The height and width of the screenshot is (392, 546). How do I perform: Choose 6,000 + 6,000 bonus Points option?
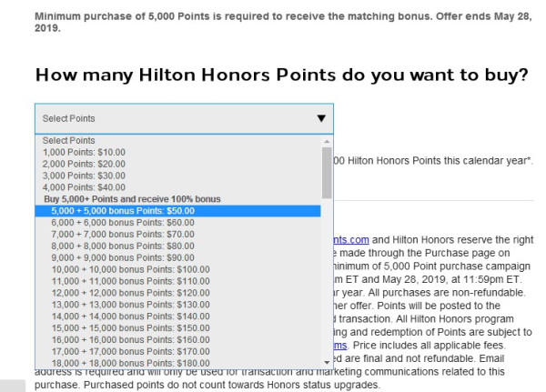pos(118,222)
